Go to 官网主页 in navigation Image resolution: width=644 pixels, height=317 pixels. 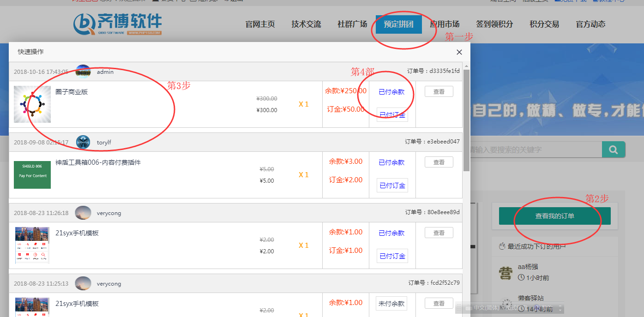coord(260,24)
